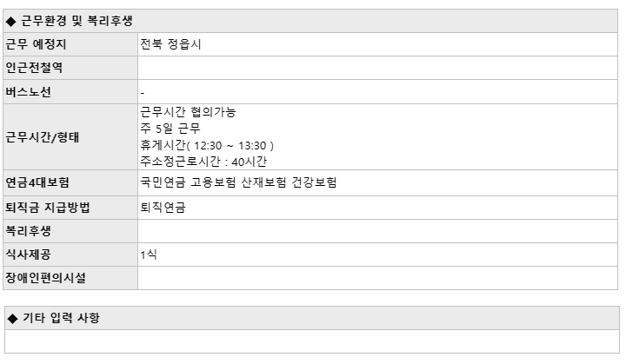This screenshot has width=626, height=364.
Task: Click the 버스노선 row label
Action: (29, 92)
